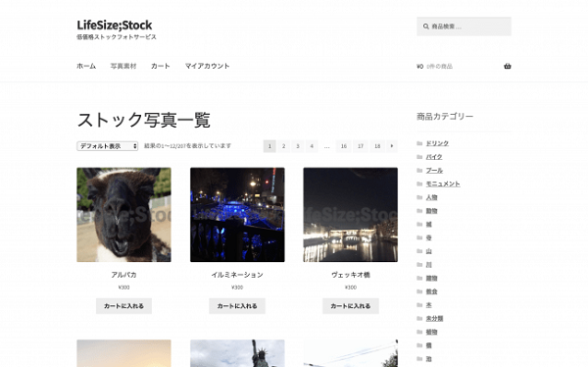Open the alpaca photo thumbnail
The height and width of the screenshot is (367, 588).
click(123, 215)
